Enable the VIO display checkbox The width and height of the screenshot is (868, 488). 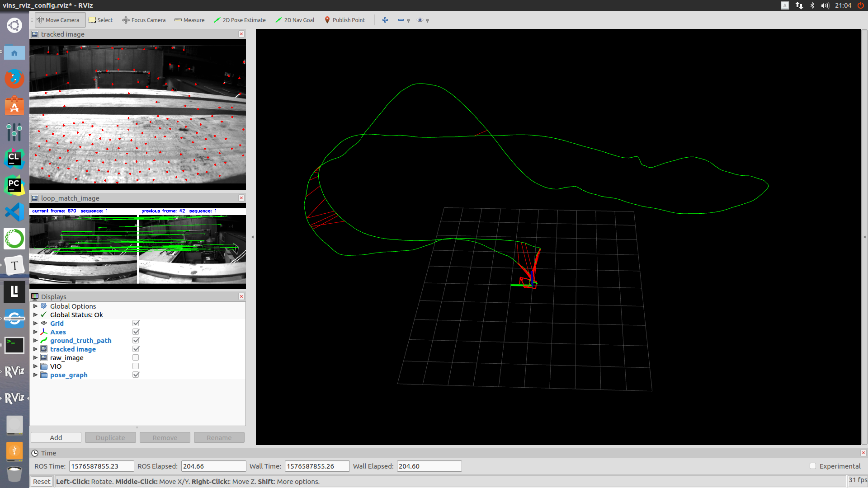pos(136,366)
